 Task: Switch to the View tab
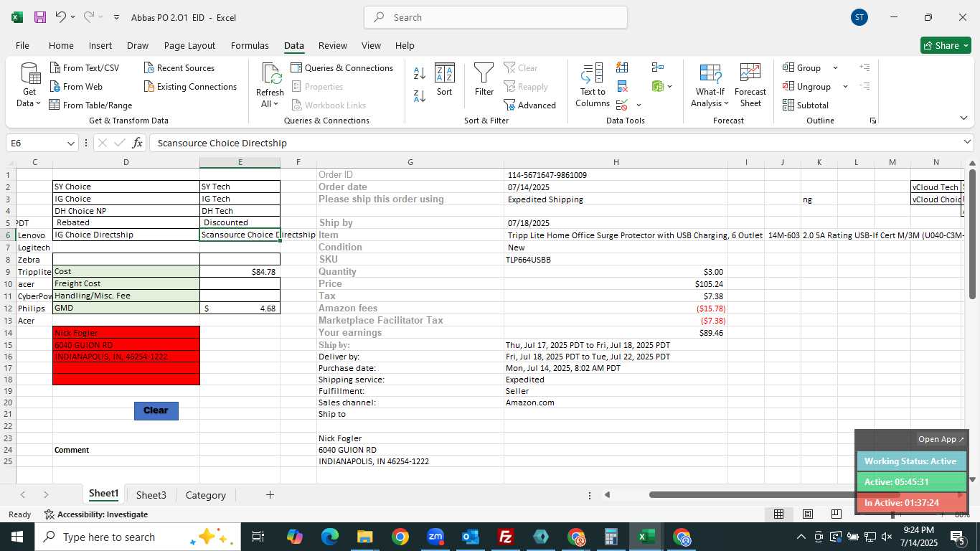click(x=371, y=45)
